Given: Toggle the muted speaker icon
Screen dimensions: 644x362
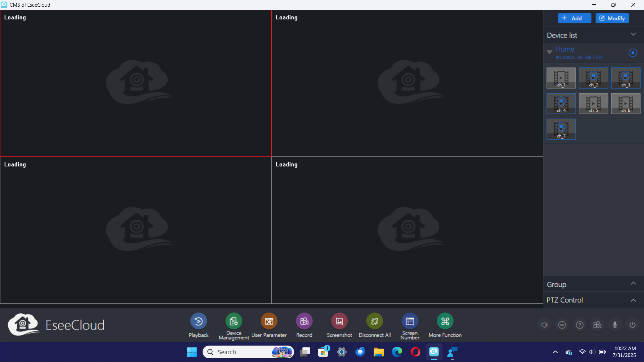Looking at the screenshot, I should (545, 325).
